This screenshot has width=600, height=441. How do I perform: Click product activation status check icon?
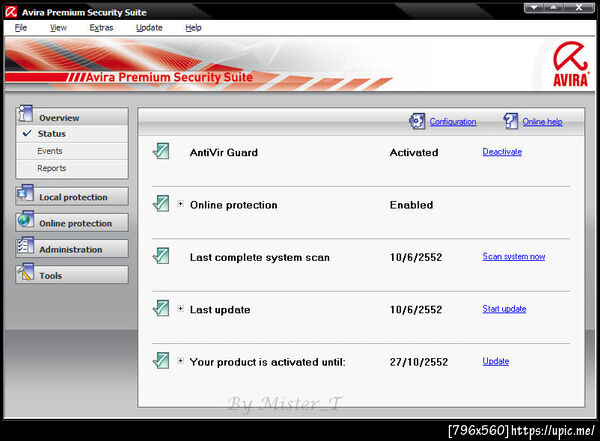click(161, 361)
